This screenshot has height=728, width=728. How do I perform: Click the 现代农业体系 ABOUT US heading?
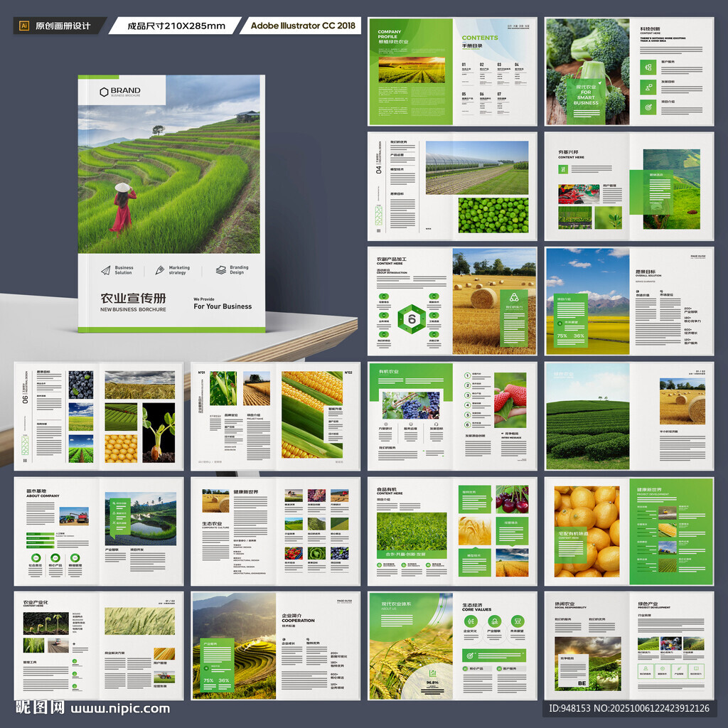click(396, 606)
